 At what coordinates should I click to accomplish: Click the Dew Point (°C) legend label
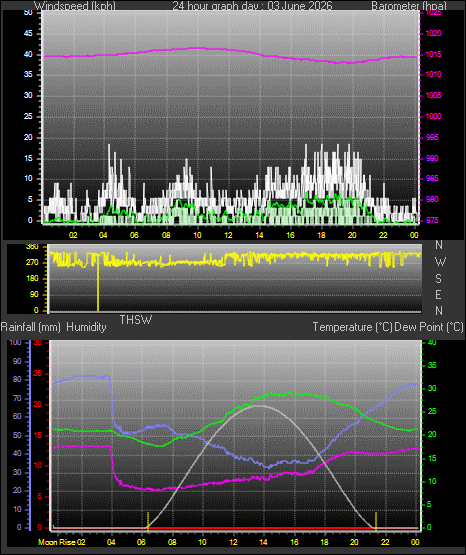point(429,327)
